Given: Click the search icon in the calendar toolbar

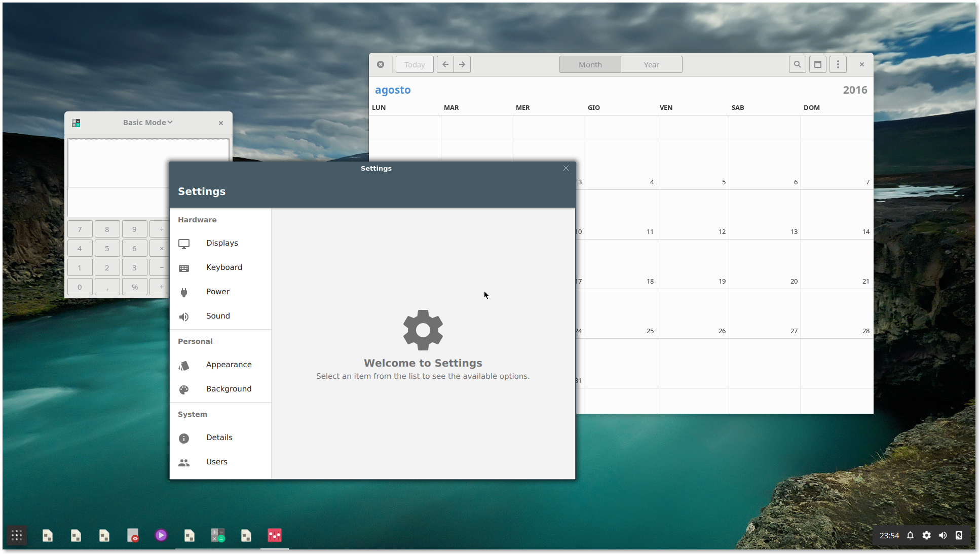Looking at the screenshot, I should point(797,64).
